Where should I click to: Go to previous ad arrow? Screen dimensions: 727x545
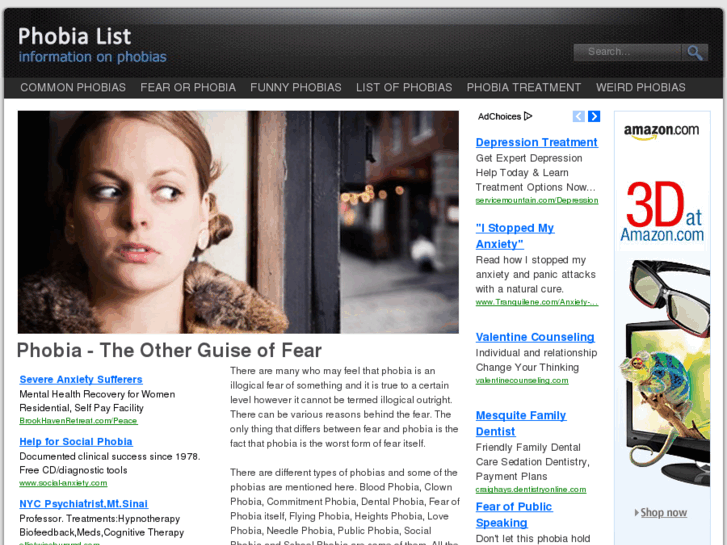tap(579, 116)
